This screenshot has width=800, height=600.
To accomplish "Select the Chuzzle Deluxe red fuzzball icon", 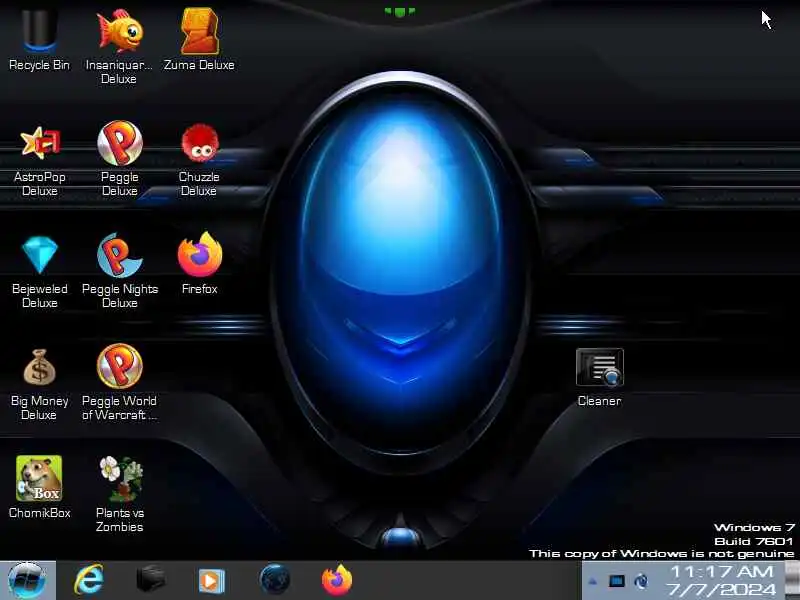I will coord(199,143).
